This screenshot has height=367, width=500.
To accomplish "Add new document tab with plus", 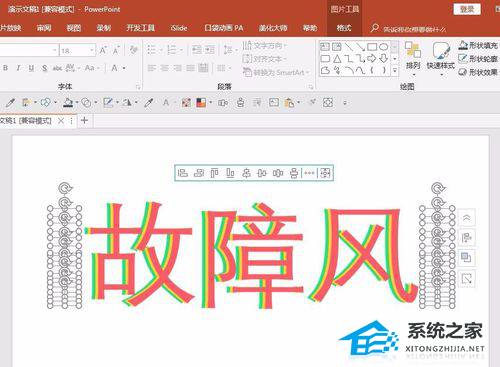I will (x=85, y=120).
